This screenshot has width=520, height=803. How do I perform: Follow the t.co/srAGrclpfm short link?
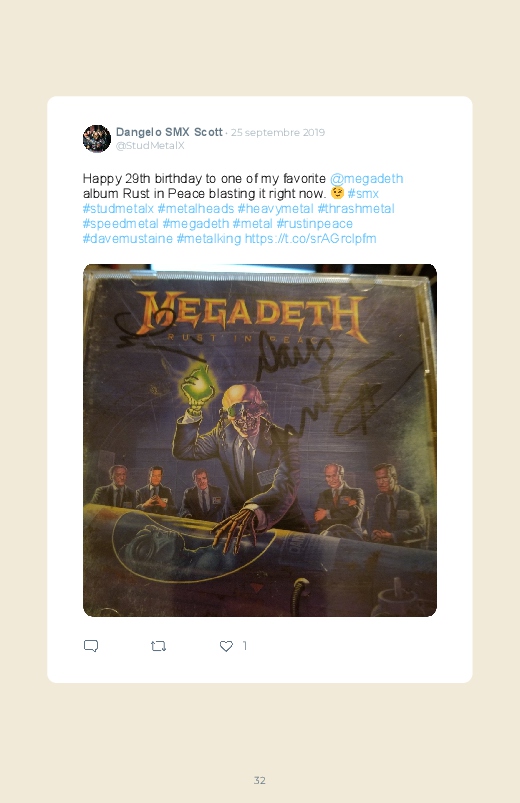pos(310,239)
